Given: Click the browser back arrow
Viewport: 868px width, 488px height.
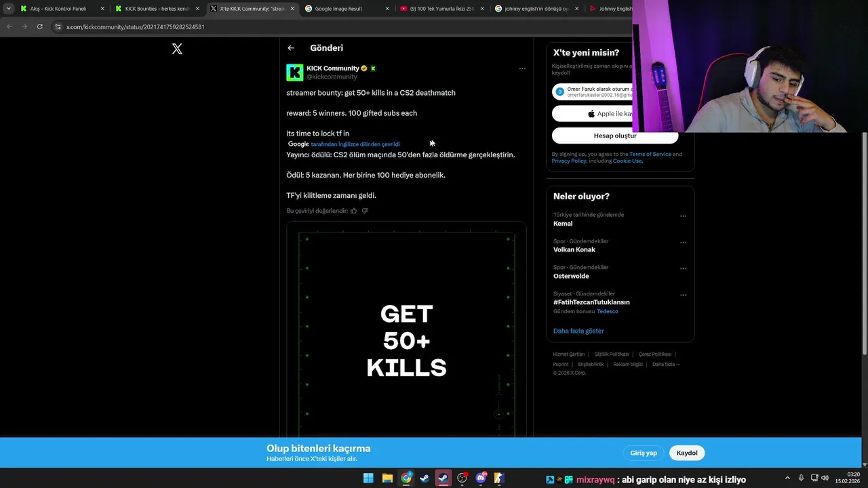Looking at the screenshot, I should tap(9, 26).
